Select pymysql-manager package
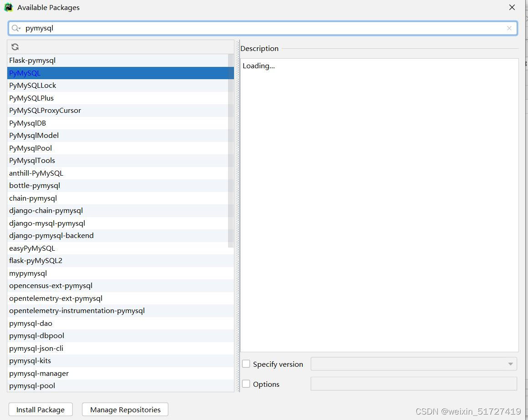This screenshot has height=420, width=528. click(121, 374)
